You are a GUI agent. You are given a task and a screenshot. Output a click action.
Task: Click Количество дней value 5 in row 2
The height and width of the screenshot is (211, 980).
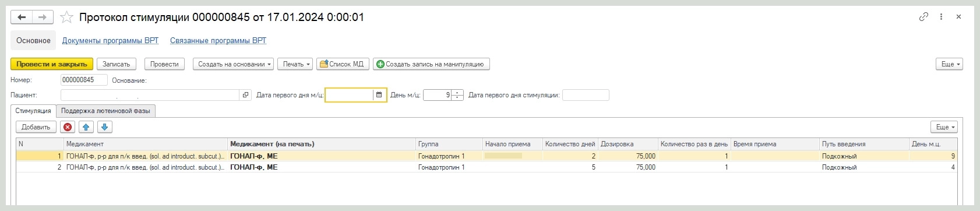pyautogui.click(x=570, y=167)
